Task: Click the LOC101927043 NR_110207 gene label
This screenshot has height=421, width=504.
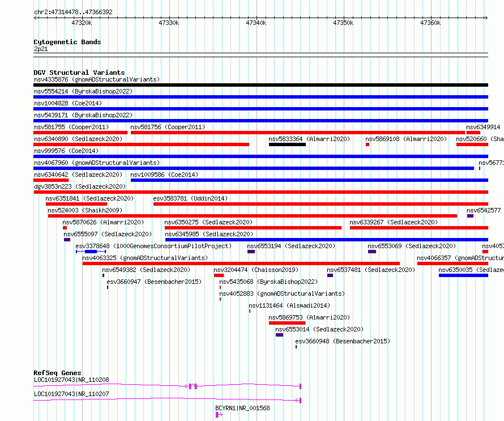Action: (x=71, y=394)
